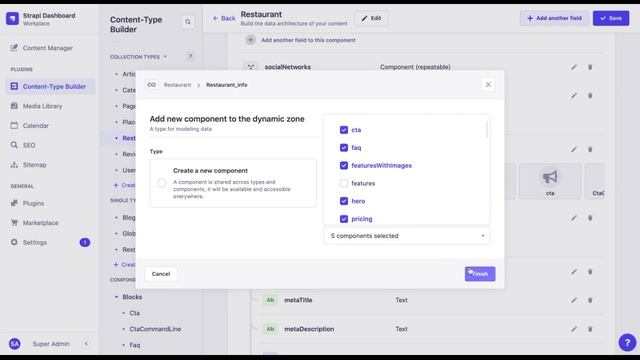The height and width of the screenshot is (360, 640).
Task: Open the Faq component
Action: [x=135, y=345]
